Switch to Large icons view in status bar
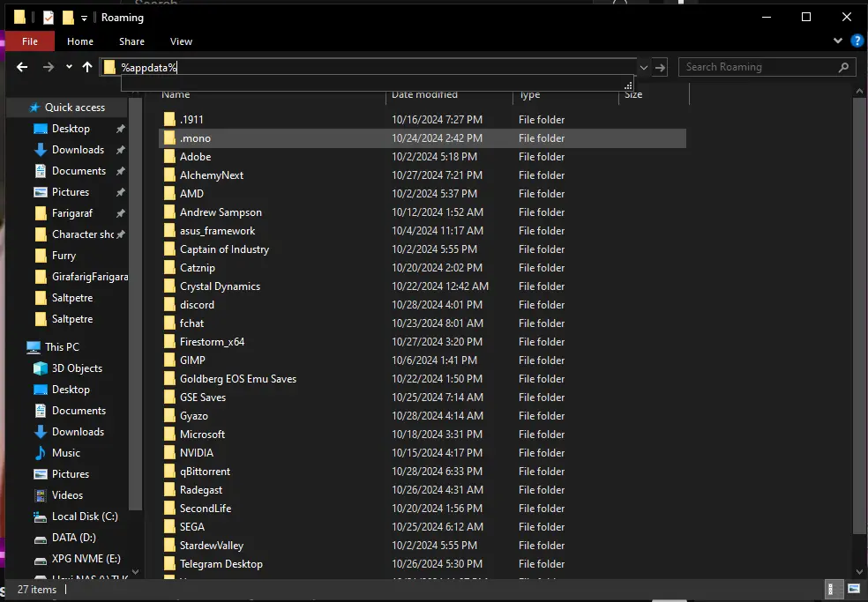 [853, 590]
